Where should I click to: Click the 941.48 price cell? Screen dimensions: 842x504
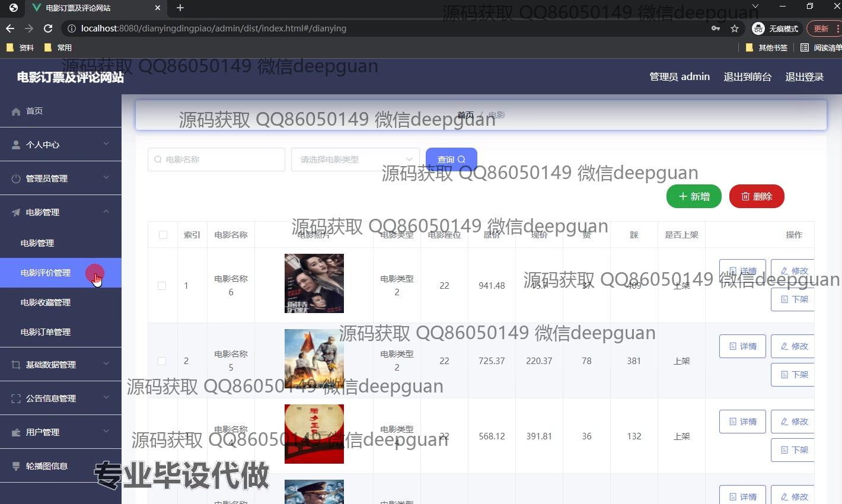pos(492,286)
